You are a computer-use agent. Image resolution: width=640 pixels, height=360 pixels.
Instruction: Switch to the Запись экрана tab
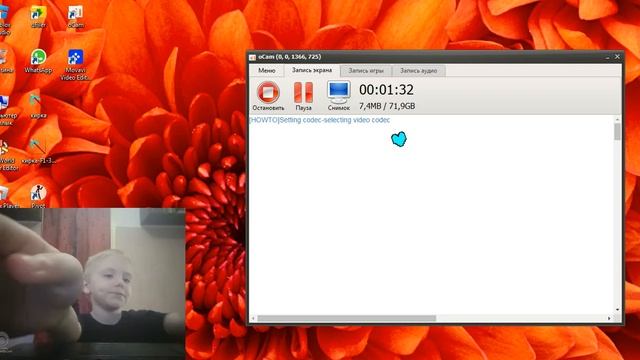(312, 70)
